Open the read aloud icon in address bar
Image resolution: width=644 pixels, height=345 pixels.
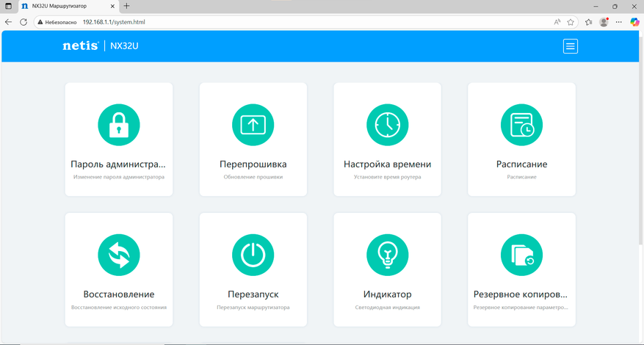pos(557,22)
